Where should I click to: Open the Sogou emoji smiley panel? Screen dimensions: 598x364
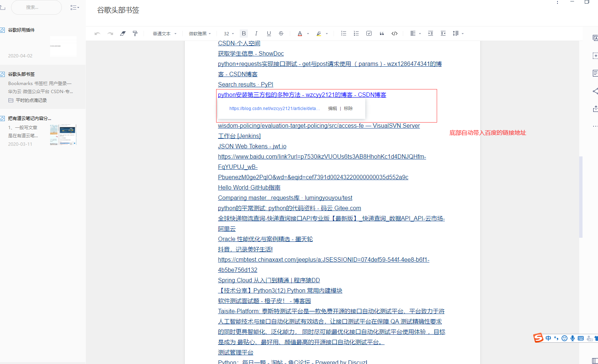(564, 338)
